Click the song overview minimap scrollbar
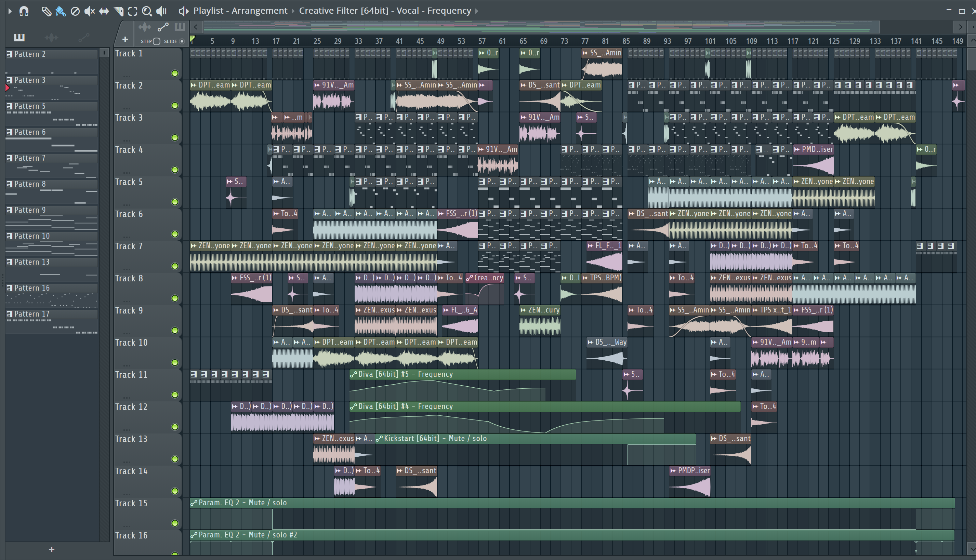This screenshot has height=560, width=976. tap(541, 27)
